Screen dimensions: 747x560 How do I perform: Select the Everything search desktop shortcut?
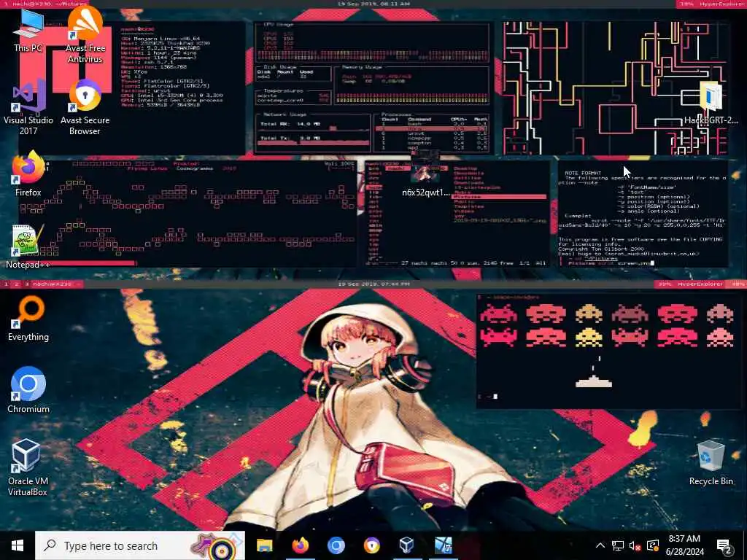pyautogui.click(x=28, y=320)
